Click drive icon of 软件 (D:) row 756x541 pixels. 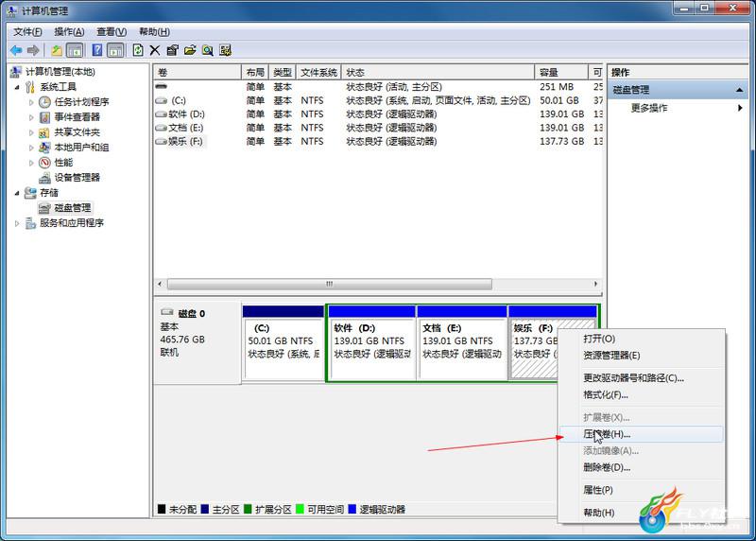tap(161, 114)
